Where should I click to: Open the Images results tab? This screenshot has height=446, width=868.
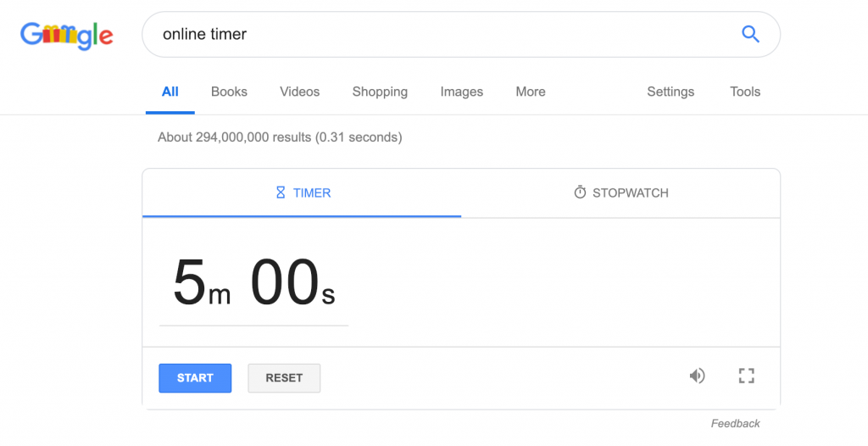462,92
